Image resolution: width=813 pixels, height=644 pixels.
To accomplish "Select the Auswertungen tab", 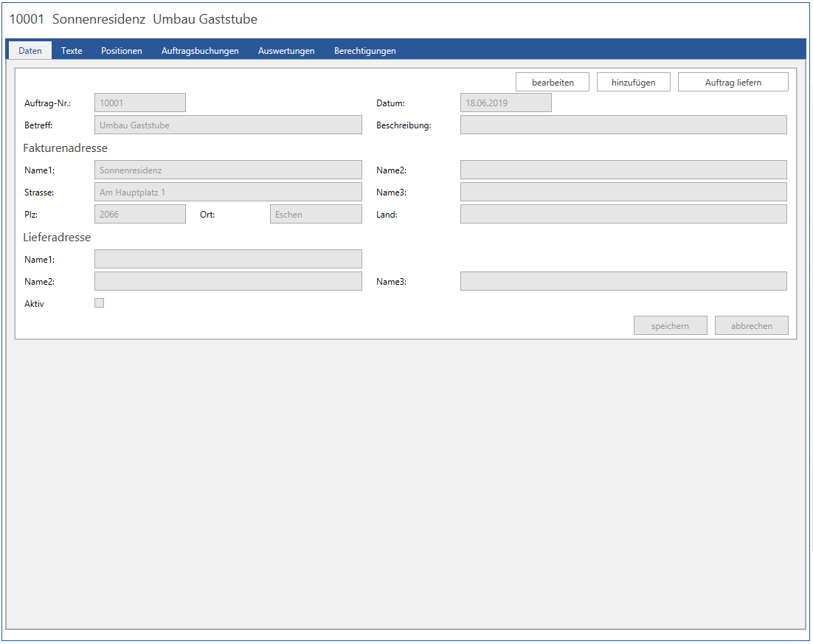I will [x=286, y=51].
